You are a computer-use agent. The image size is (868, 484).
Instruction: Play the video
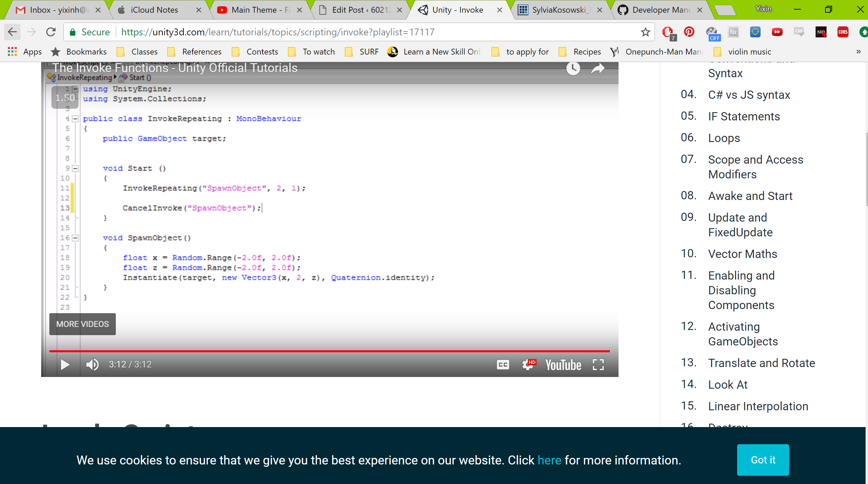(x=65, y=364)
